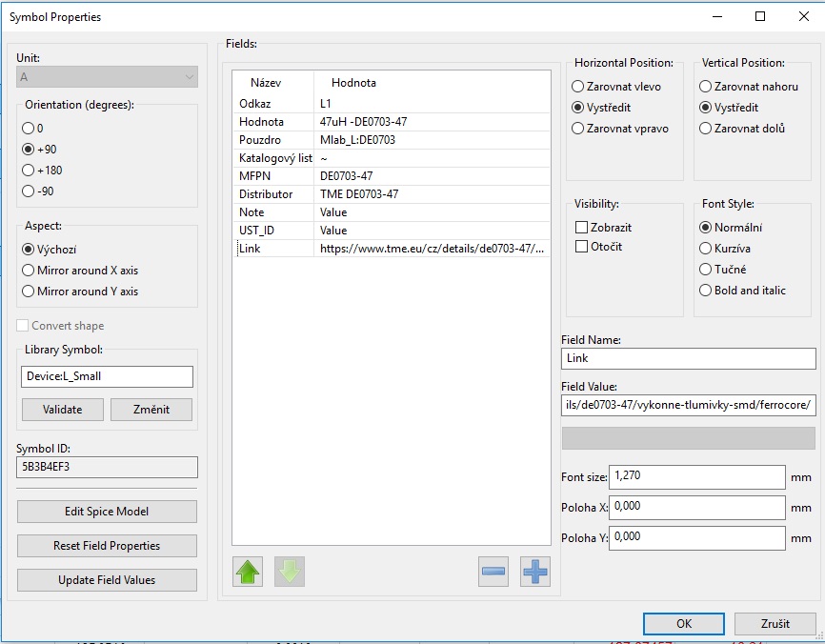The height and width of the screenshot is (644, 825).
Task: Select Tučné font style
Action: click(706, 270)
